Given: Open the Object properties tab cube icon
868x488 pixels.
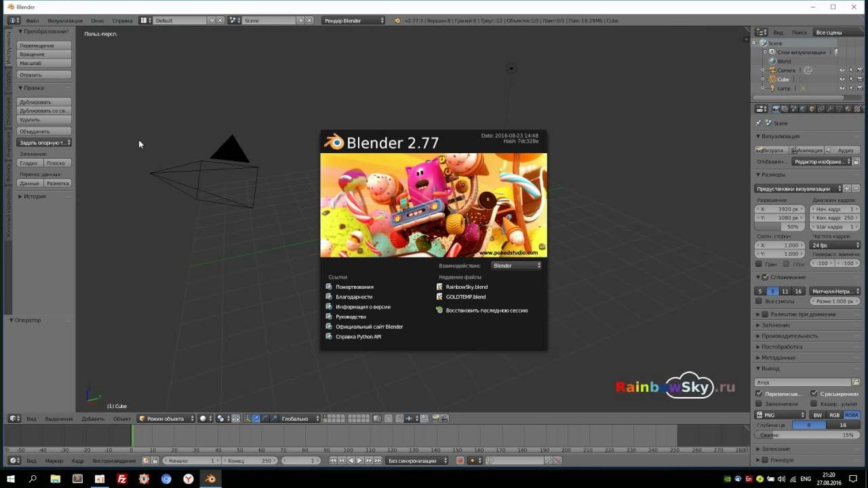Looking at the screenshot, I should pyautogui.click(x=812, y=108).
